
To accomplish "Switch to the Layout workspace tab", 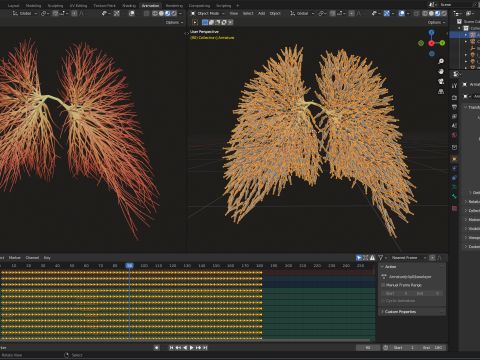I will [13, 5].
